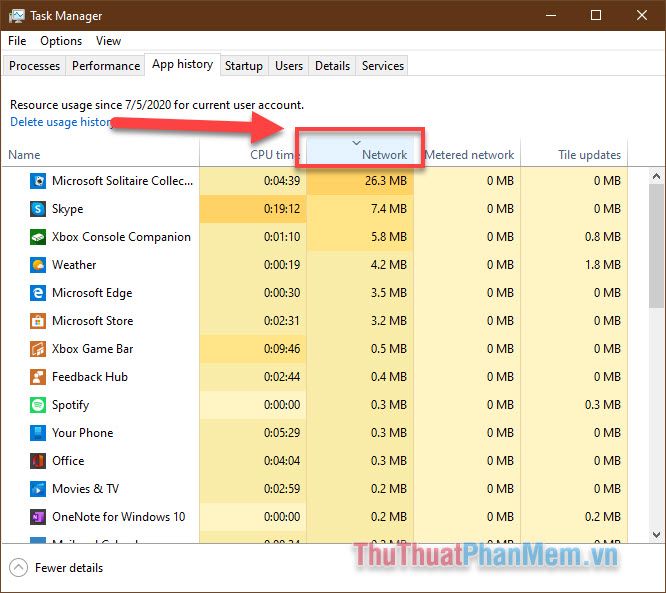
Task: Click the Microsoft Edge icon
Action: (x=38, y=293)
